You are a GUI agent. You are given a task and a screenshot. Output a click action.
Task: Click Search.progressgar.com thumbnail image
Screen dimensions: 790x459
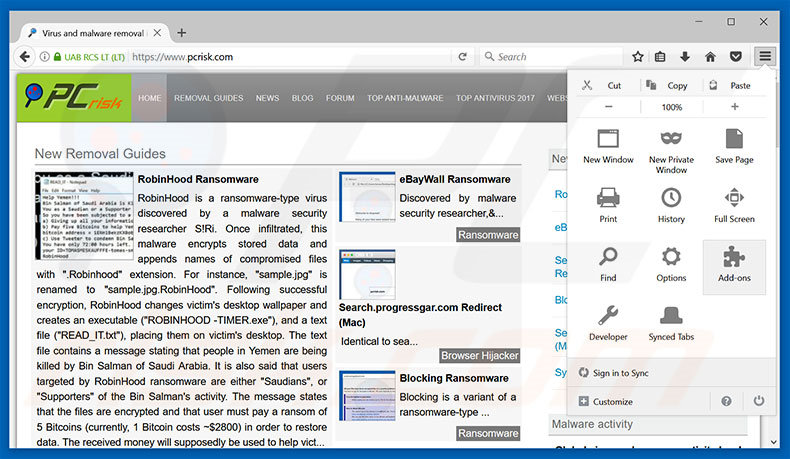[367, 275]
